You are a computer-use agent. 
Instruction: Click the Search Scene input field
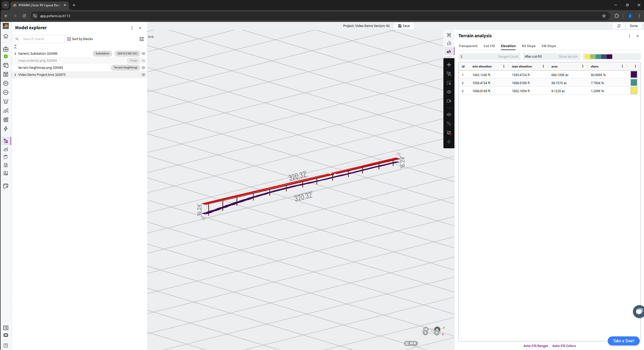tap(43, 39)
